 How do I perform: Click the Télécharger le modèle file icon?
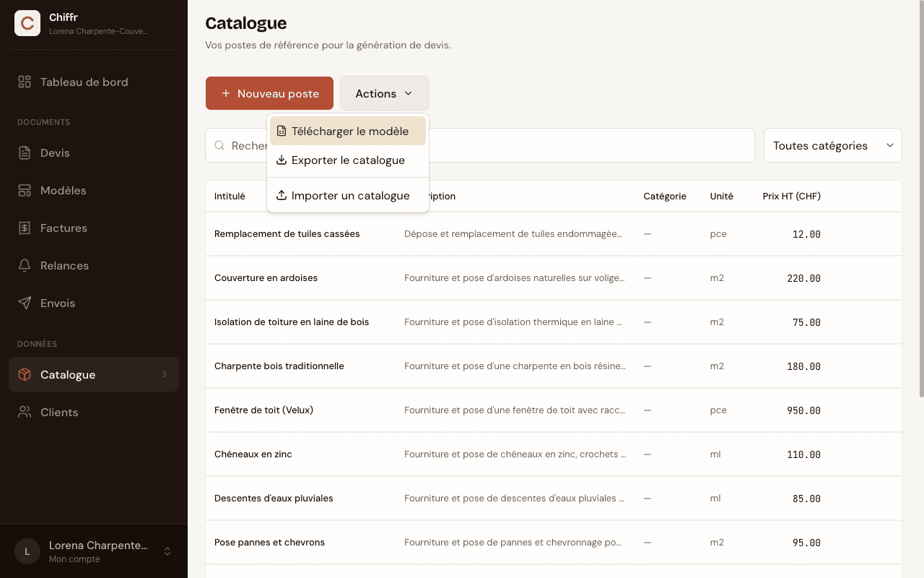pyautogui.click(x=282, y=131)
